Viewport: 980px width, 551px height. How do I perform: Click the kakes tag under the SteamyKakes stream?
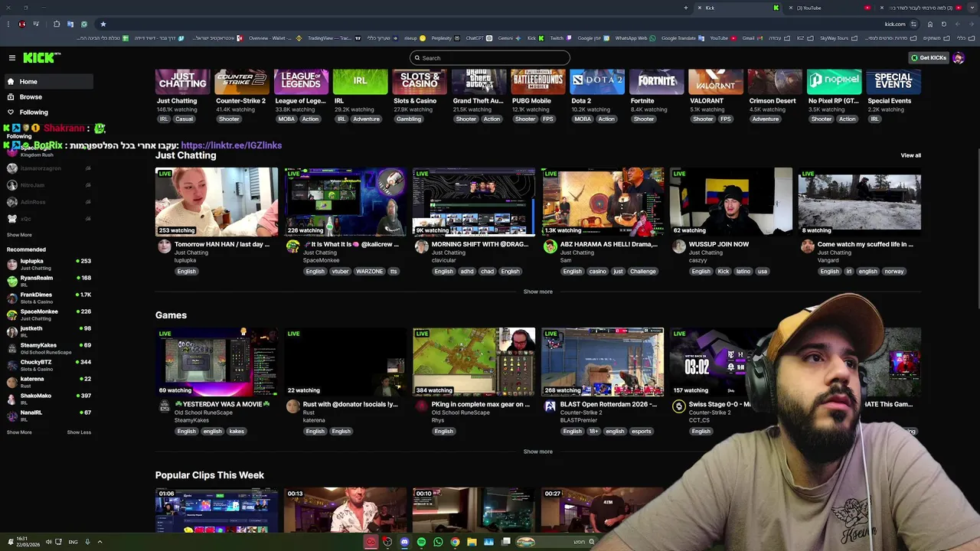coord(237,431)
